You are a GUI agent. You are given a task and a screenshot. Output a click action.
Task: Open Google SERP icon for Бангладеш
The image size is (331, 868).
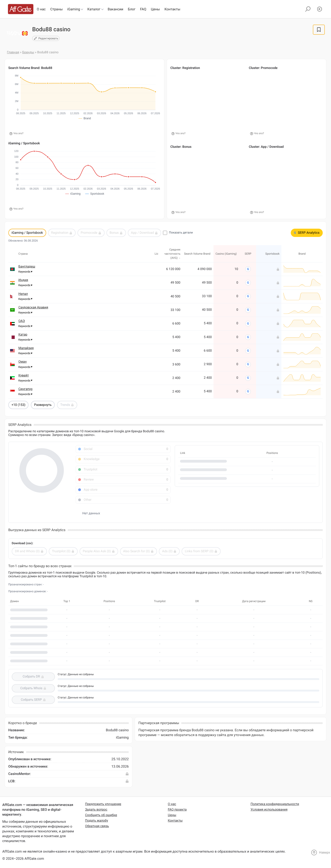[248, 269]
